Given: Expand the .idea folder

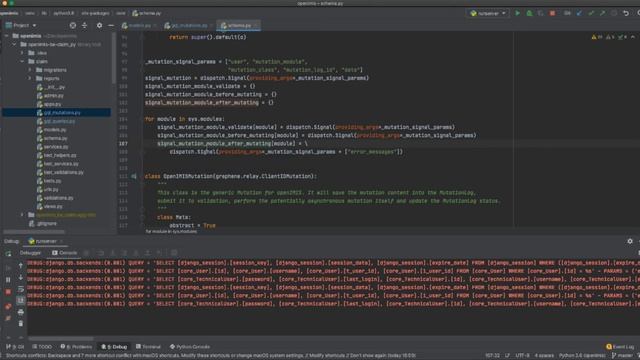Looking at the screenshot, I should [22, 53].
